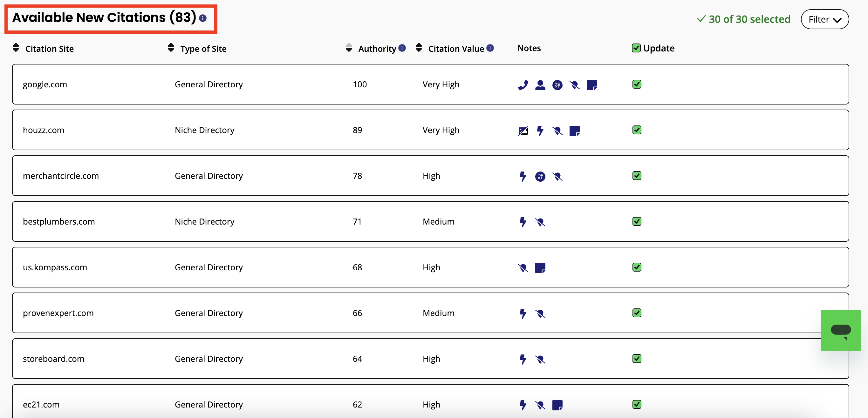
Task: Uncheck the Update checkbox for merchantcircle.com
Action: pos(637,176)
